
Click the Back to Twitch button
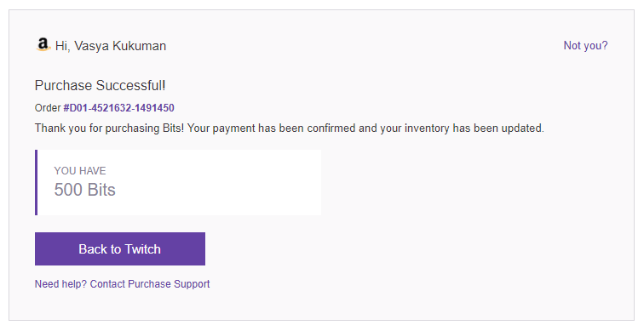[x=120, y=249]
